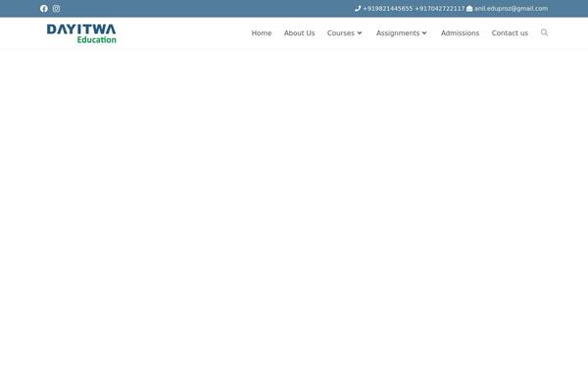Expand the Assignments dropdown chevron

tap(424, 33)
